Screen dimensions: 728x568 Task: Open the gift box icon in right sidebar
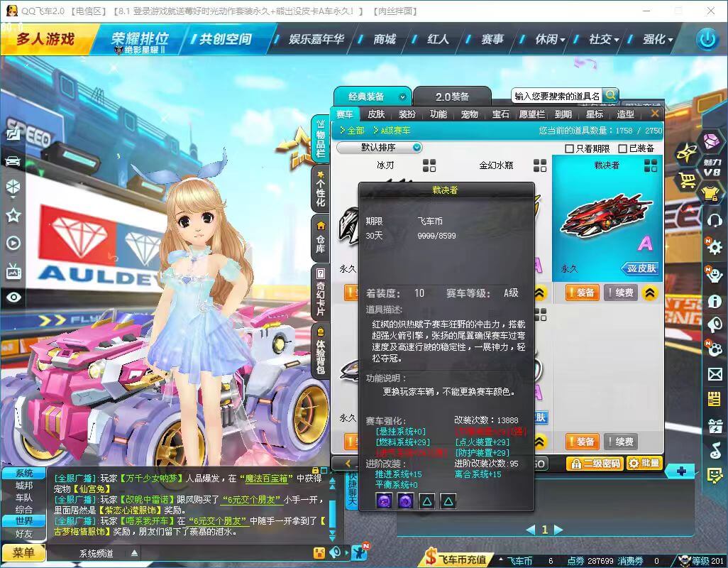tap(715, 425)
